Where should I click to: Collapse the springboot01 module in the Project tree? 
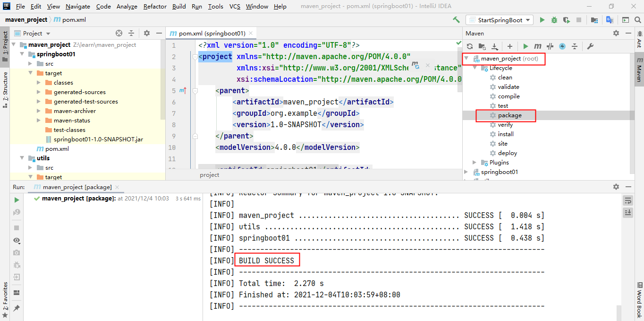22,54
